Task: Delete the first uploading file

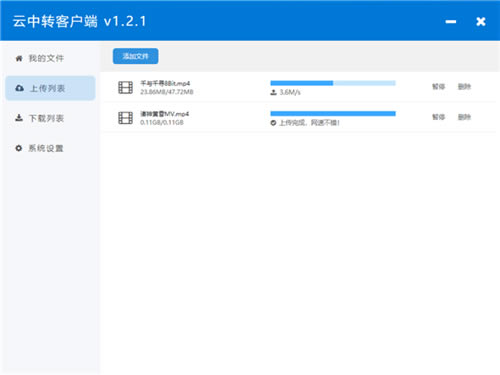Action: [x=464, y=87]
